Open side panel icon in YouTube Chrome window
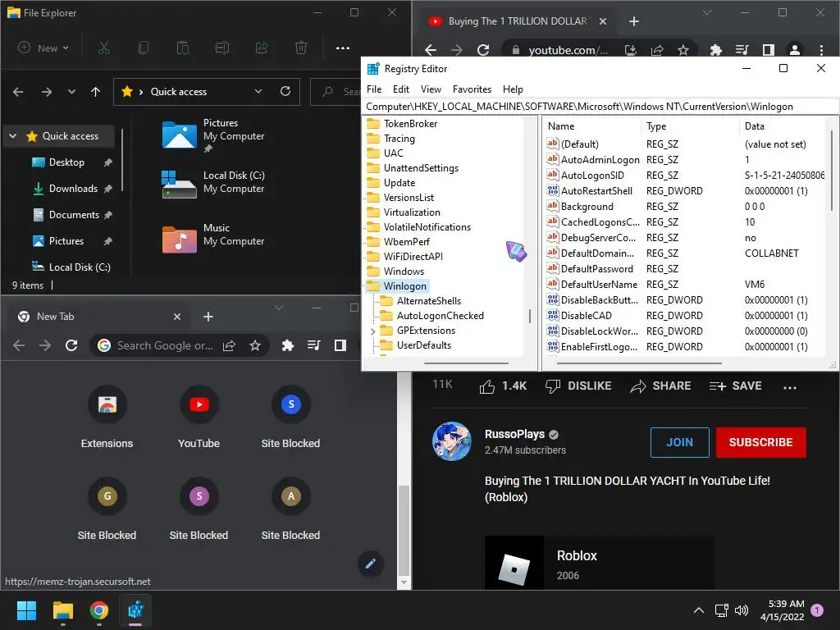The image size is (840, 630). [x=768, y=50]
